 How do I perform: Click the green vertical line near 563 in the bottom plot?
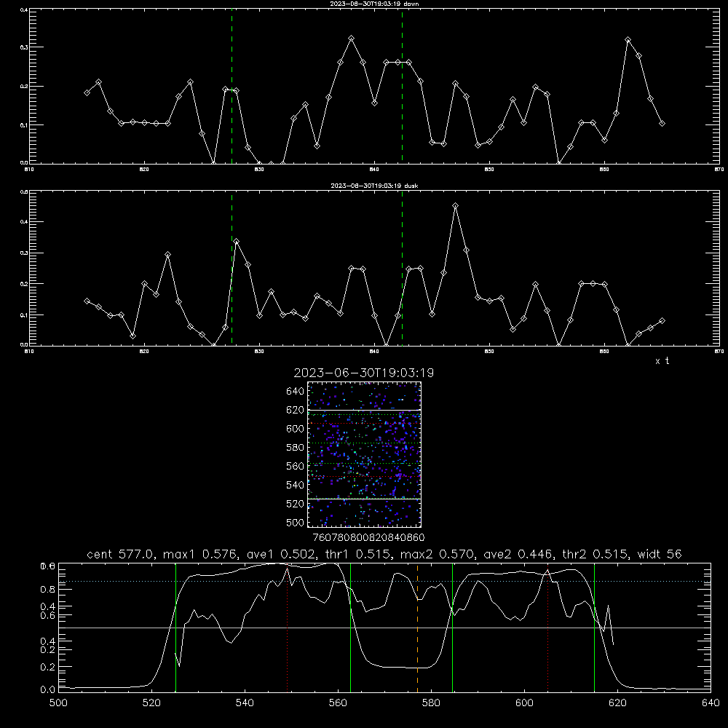click(351, 628)
